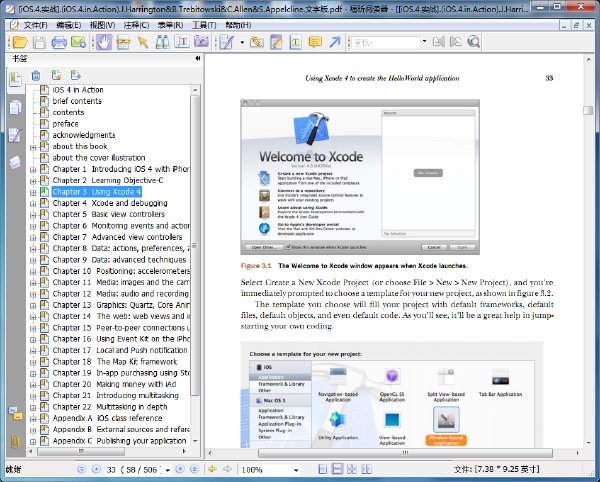This screenshot has width=600, height=482.
Task: Go to previous page button
Action: [96, 469]
